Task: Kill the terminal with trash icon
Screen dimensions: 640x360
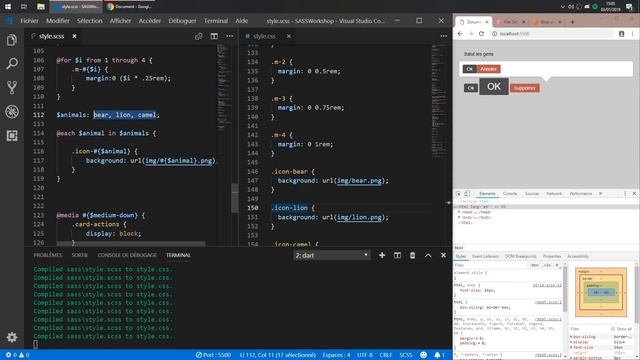Action: click(412, 255)
